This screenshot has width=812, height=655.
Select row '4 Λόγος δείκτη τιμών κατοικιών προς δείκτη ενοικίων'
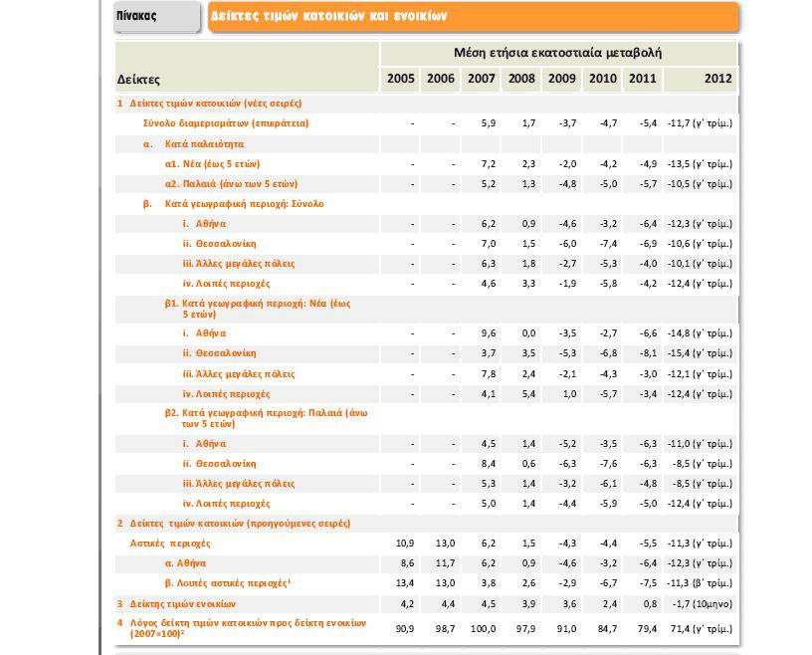(427, 628)
